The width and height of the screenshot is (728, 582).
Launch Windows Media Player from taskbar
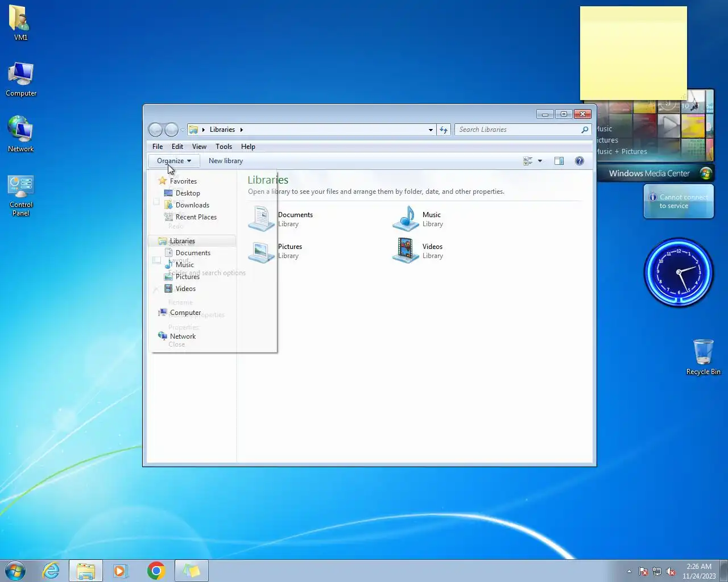(x=121, y=571)
